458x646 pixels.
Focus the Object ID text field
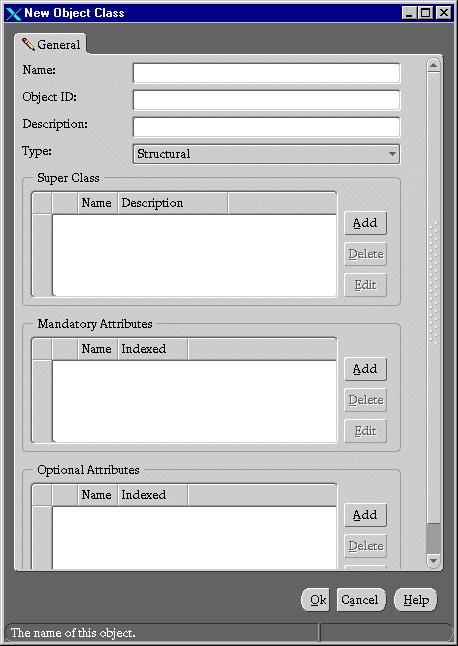(x=266, y=100)
